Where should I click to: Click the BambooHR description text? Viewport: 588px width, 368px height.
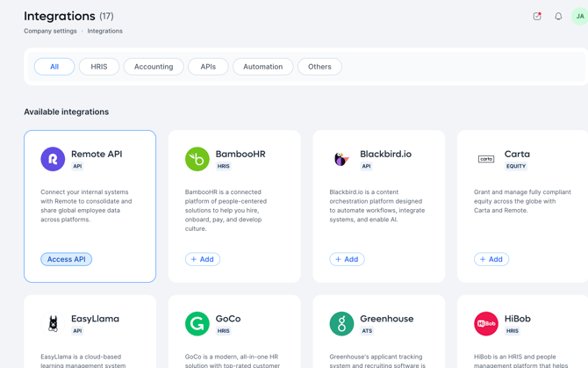coord(226,211)
